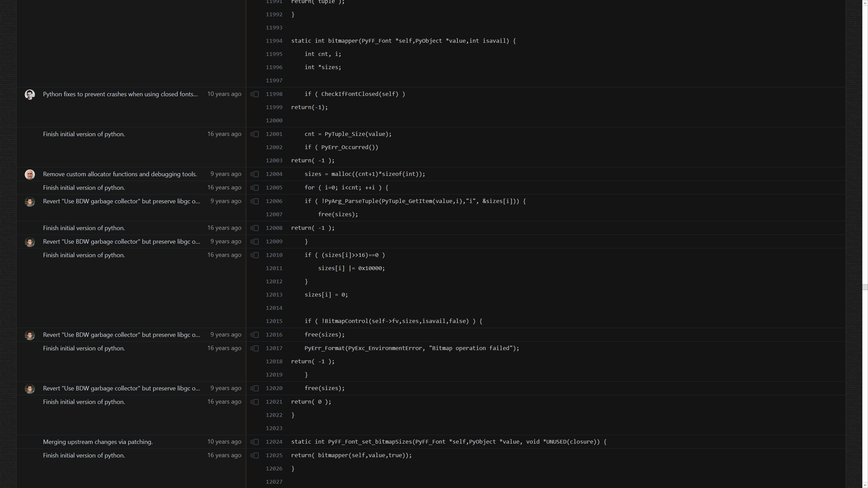Click avatar of closed-fonts commit author
Viewport: 868px width, 488px height.
click(30, 94)
